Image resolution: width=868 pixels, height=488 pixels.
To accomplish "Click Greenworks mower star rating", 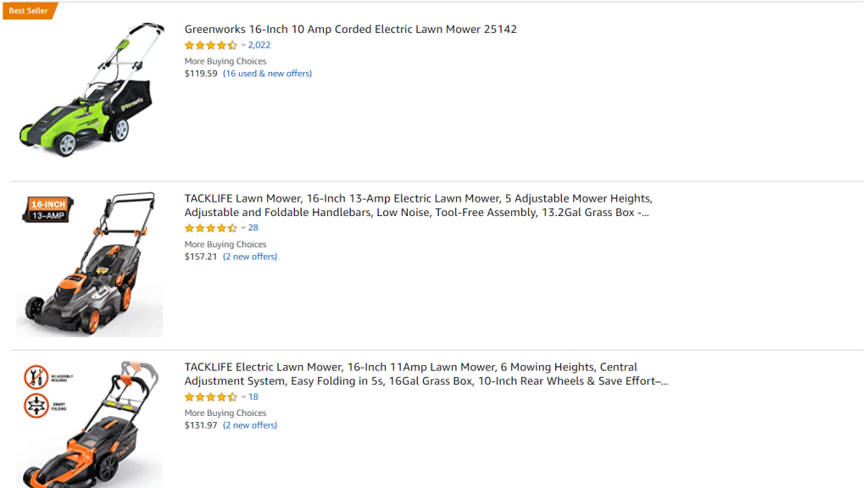I will coord(210,46).
